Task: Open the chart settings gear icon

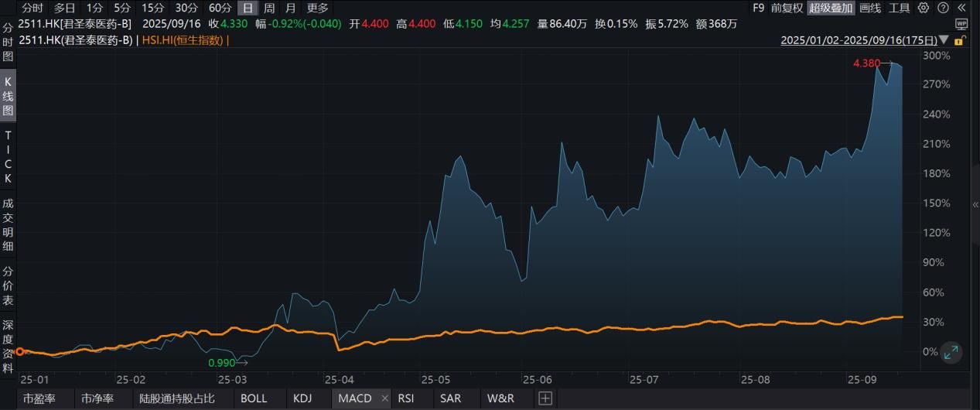Action: click(x=924, y=8)
